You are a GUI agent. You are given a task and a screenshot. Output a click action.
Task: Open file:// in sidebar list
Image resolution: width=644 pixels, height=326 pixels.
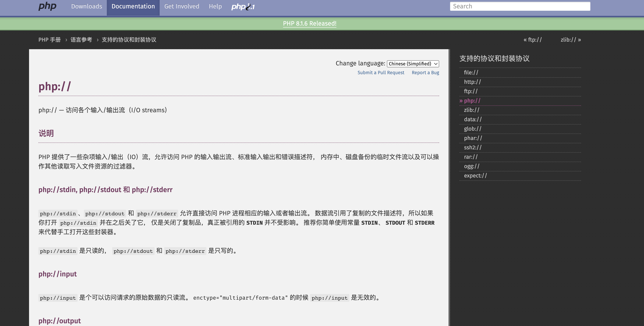coord(471,73)
